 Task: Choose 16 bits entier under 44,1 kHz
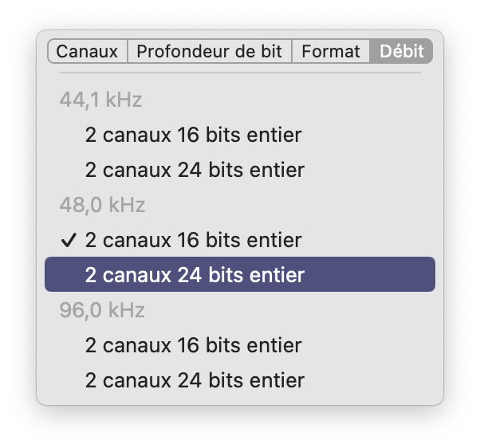pyautogui.click(x=240, y=135)
